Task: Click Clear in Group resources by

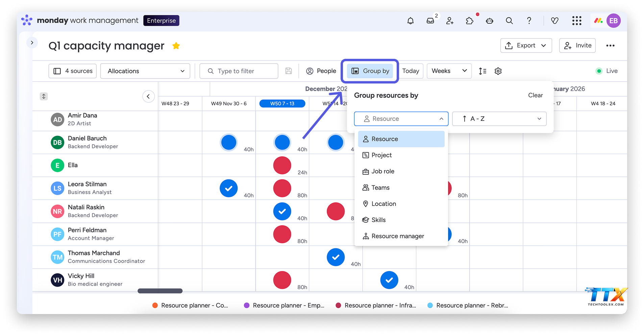Action: pyautogui.click(x=536, y=95)
